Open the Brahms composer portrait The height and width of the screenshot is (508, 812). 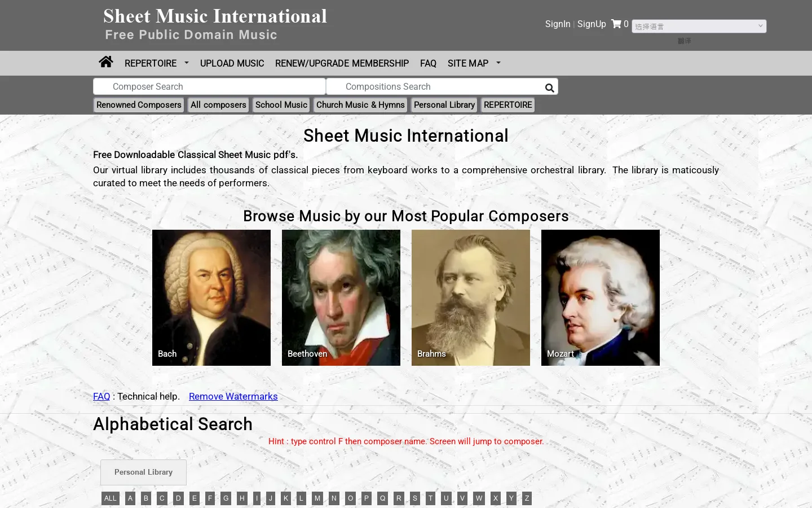click(471, 297)
